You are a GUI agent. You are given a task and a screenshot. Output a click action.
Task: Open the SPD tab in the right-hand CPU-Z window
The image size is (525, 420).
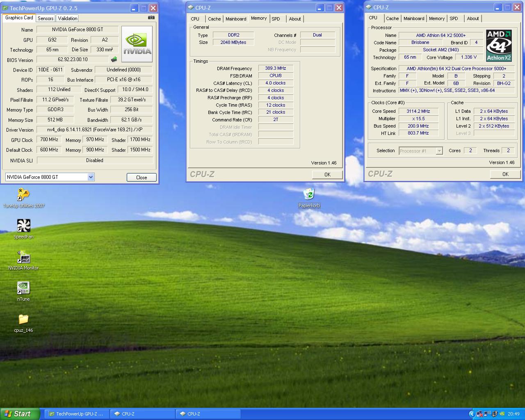click(x=454, y=18)
